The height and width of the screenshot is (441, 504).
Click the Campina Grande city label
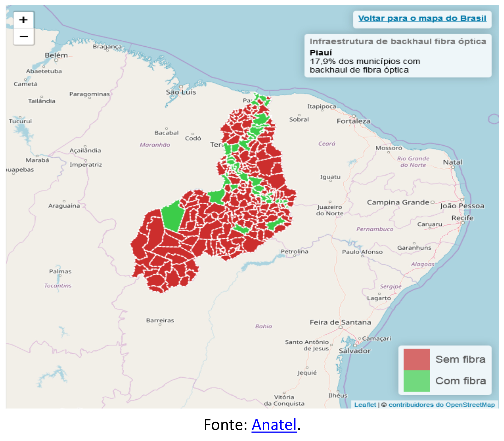click(398, 202)
